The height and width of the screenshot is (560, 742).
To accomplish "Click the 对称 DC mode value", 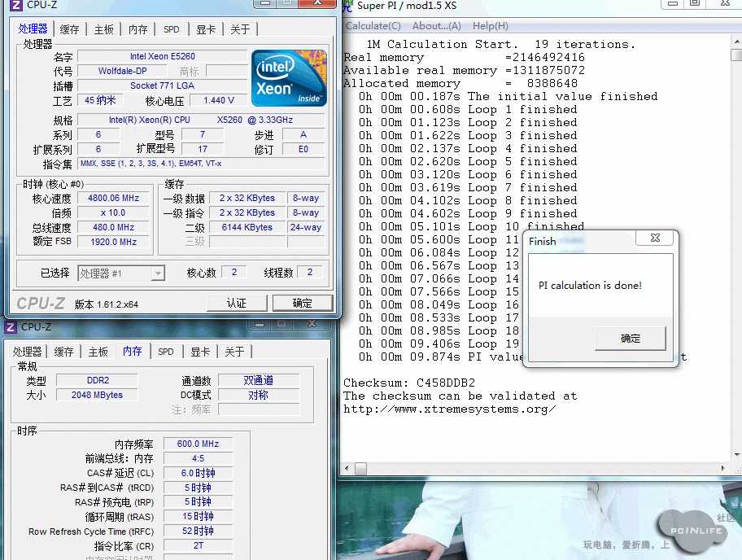I will (259, 395).
